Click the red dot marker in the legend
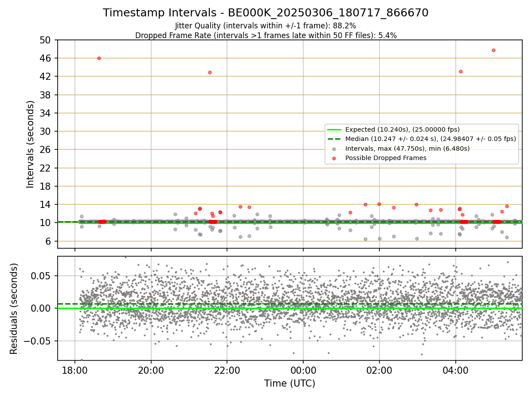The width and height of the screenshot is (532, 399). click(x=334, y=158)
